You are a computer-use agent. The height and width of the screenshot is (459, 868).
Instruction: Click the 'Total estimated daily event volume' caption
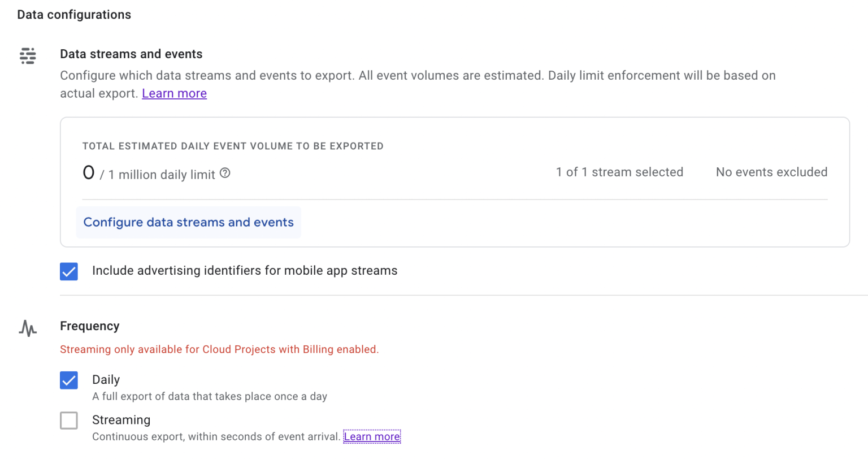click(233, 146)
